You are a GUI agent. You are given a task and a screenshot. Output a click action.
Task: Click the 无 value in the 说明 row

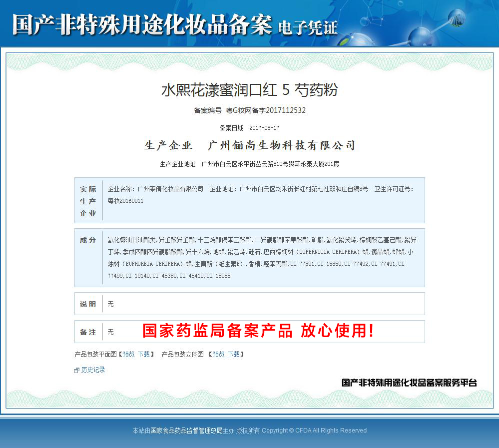pyautogui.click(x=110, y=304)
